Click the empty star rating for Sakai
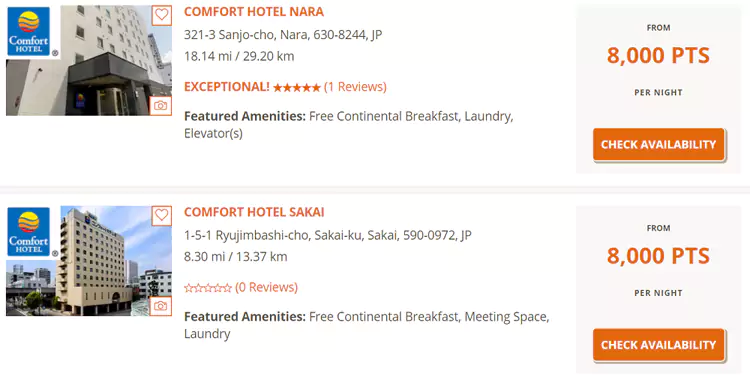The height and width of the screenshot is (380, 750). coord(208,288)
